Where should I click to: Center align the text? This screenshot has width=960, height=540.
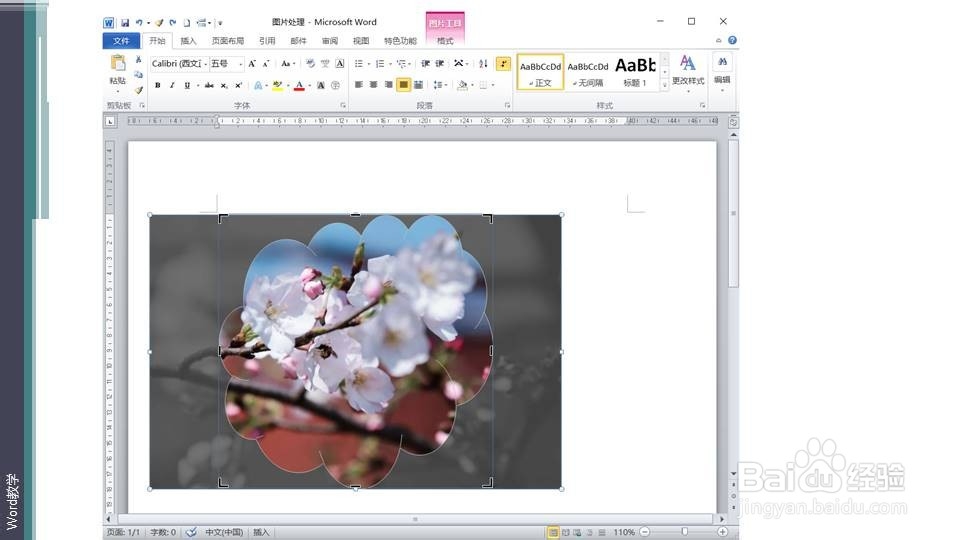coord(373,84)
